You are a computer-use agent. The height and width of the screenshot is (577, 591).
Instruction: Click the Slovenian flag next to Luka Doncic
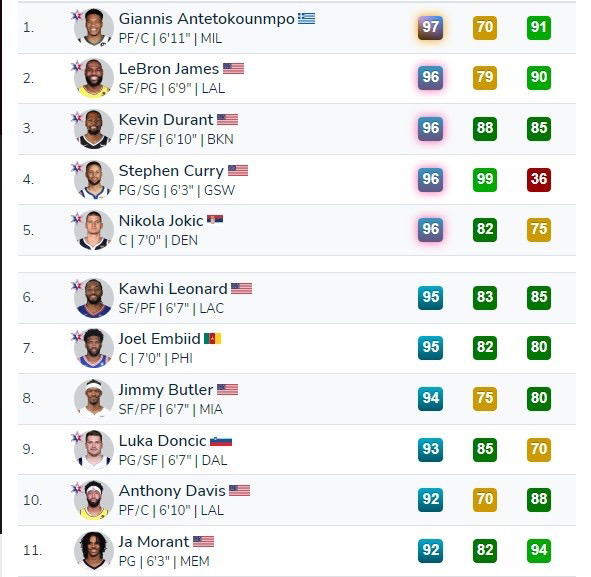(x=221, y=441)
